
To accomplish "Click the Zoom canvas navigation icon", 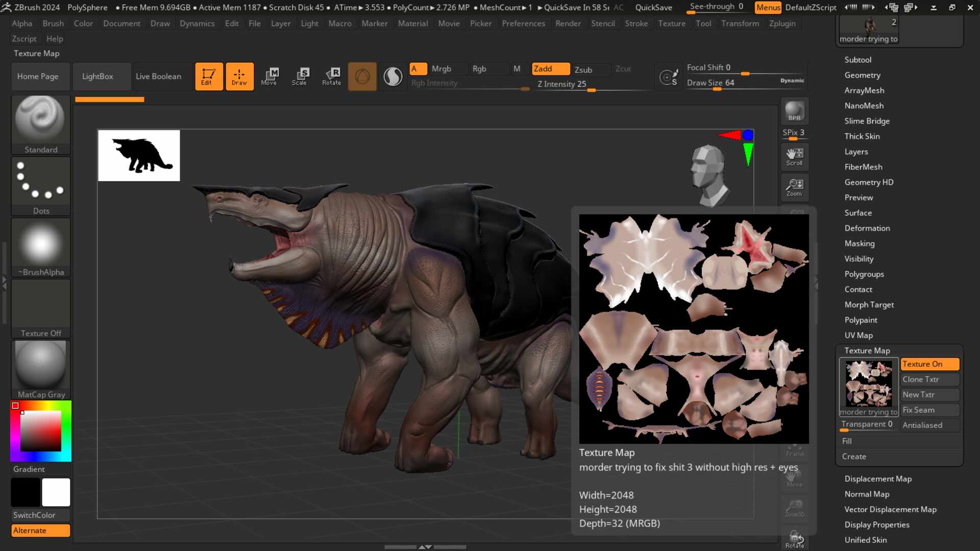I will point(794,187).
